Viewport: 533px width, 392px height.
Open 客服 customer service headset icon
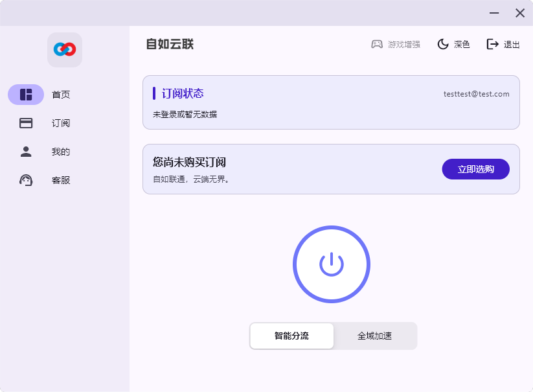point(25,180)
